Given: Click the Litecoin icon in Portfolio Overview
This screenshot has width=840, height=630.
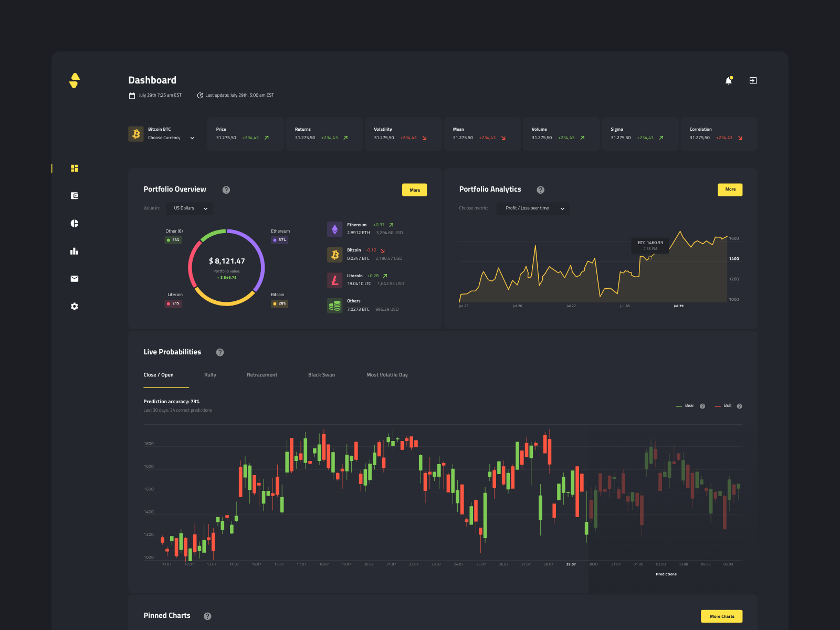Looking at the screenshot, I should (x=335, y=280).
